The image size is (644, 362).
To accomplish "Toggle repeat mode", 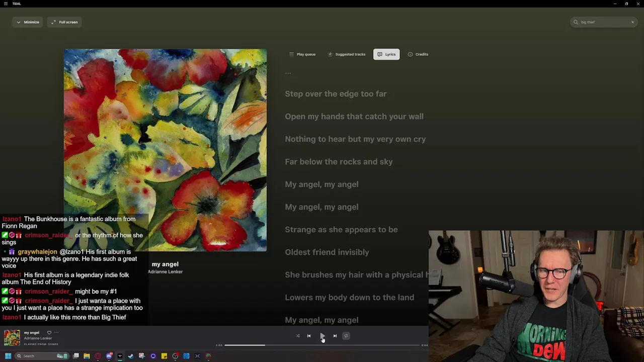I will coord(346,336).
